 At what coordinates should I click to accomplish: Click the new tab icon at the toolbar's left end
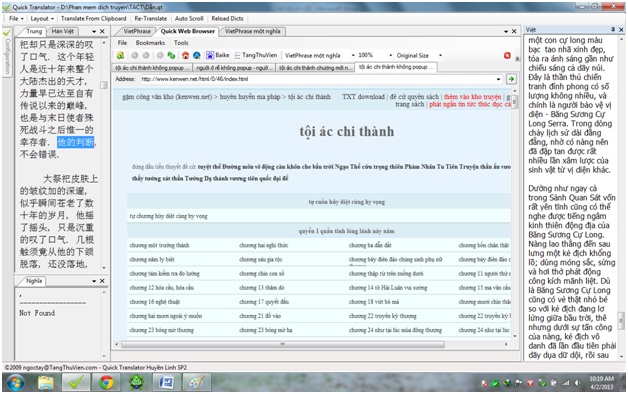(120, 55)
